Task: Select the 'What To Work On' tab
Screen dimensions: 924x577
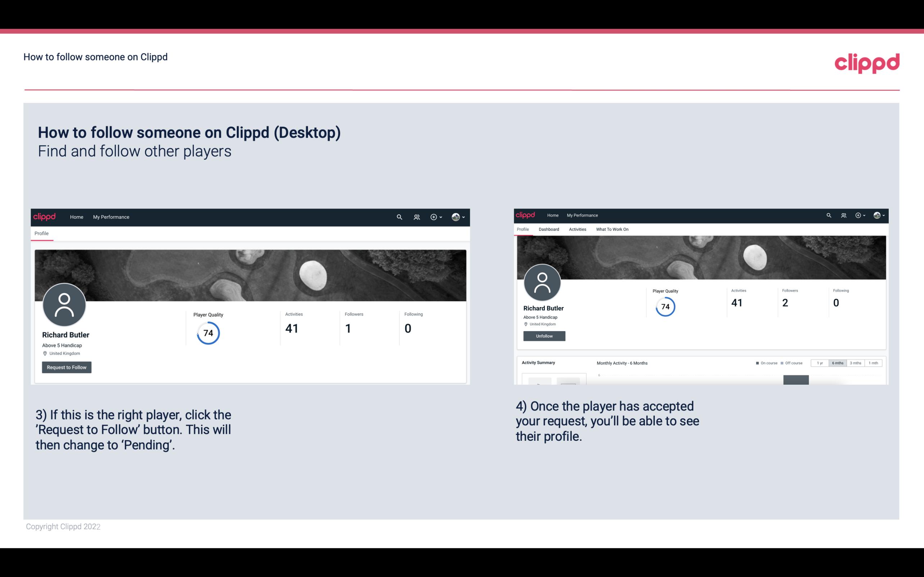Action: click(x=612, y=229)
